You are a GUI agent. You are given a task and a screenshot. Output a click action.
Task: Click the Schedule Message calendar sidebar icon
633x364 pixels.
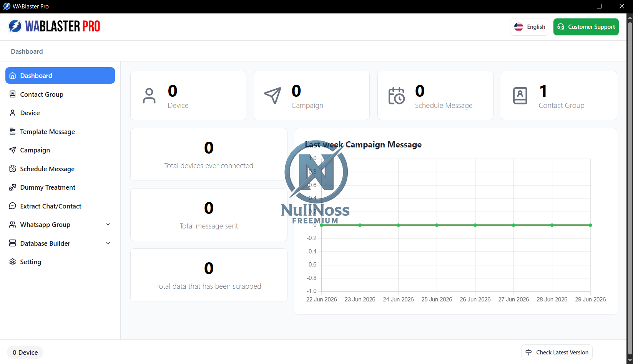click(x=13, y=169)
